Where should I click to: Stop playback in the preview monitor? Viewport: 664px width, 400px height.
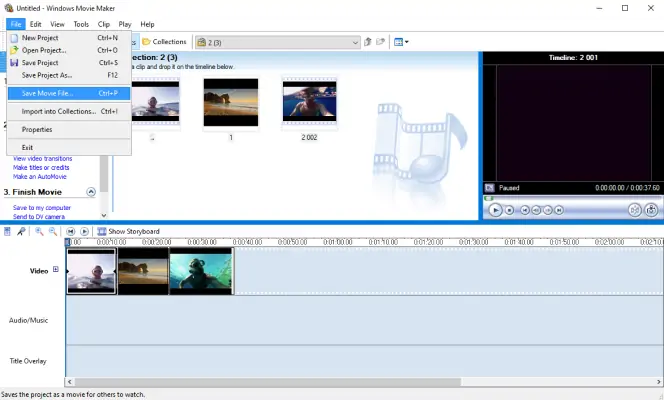(x=509, y=210)
